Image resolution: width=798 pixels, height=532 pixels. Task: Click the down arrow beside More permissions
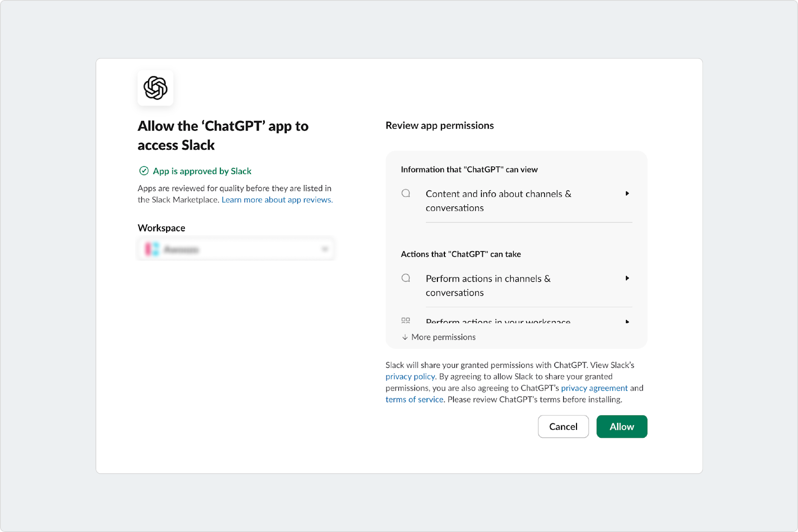point(404,337)
